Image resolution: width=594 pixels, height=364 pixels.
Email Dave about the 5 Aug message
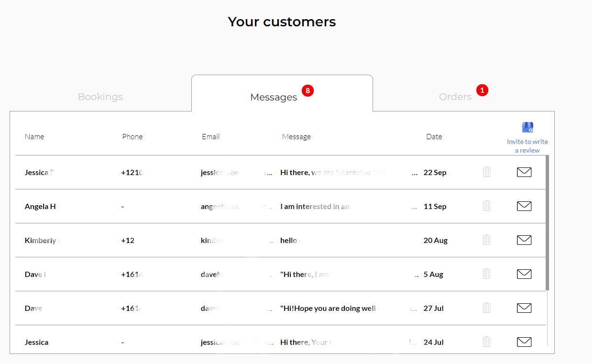524,274
